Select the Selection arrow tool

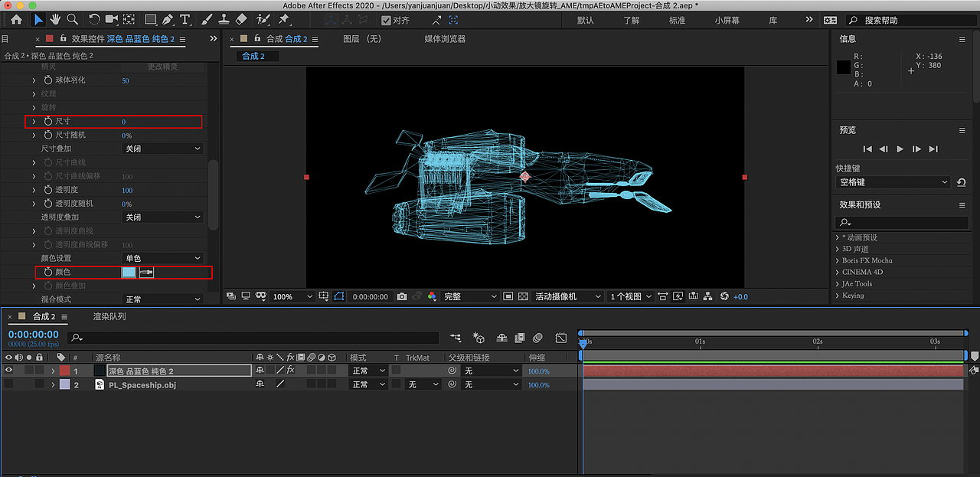click(x=38, y=20)
